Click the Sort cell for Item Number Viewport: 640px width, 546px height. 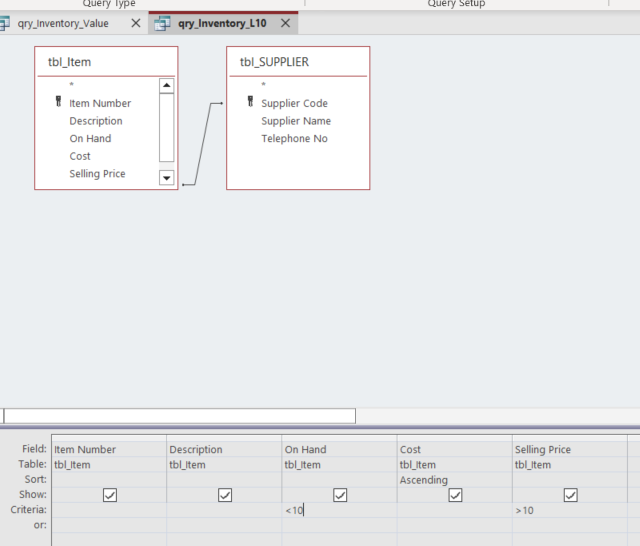(x=109, y=480)
